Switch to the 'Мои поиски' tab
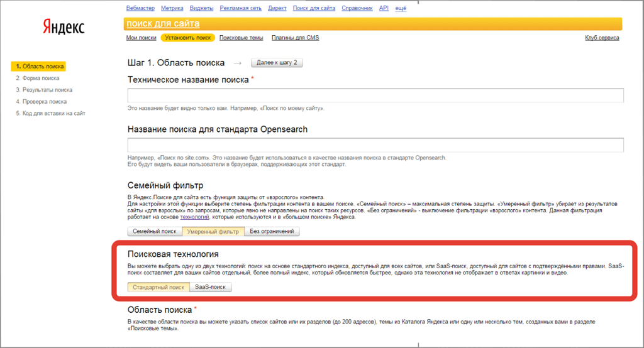 click(141, 38)
